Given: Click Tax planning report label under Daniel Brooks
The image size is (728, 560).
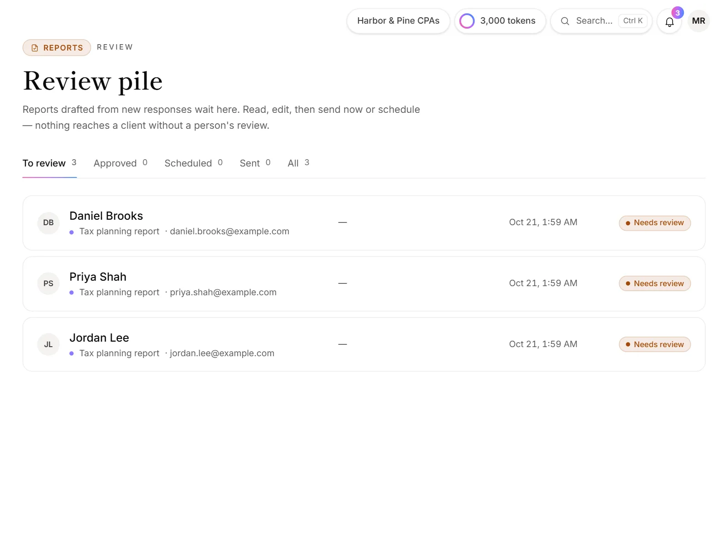Looking at the screenshot, I should pos(119,232).
